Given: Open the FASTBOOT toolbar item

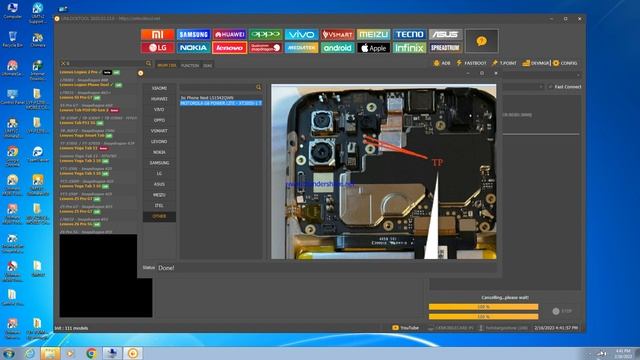Looking at the screenshot, I should click(471, 63).
